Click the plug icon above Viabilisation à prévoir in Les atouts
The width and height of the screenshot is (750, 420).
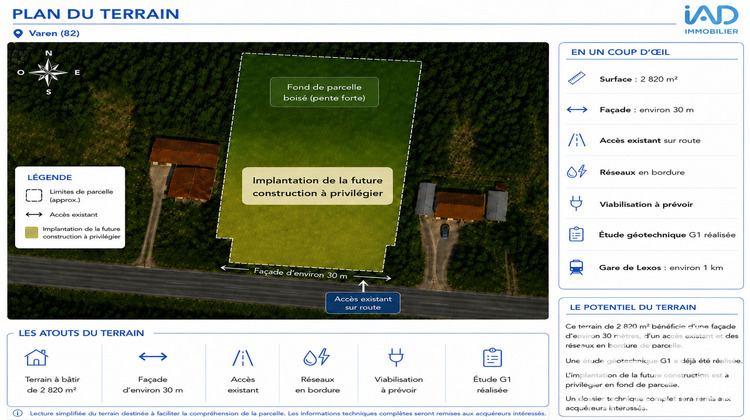click(x=396, y=357)
